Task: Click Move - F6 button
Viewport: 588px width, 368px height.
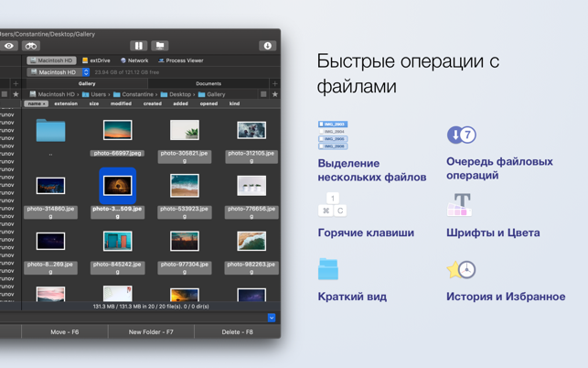Action: [x=65, y=332]
